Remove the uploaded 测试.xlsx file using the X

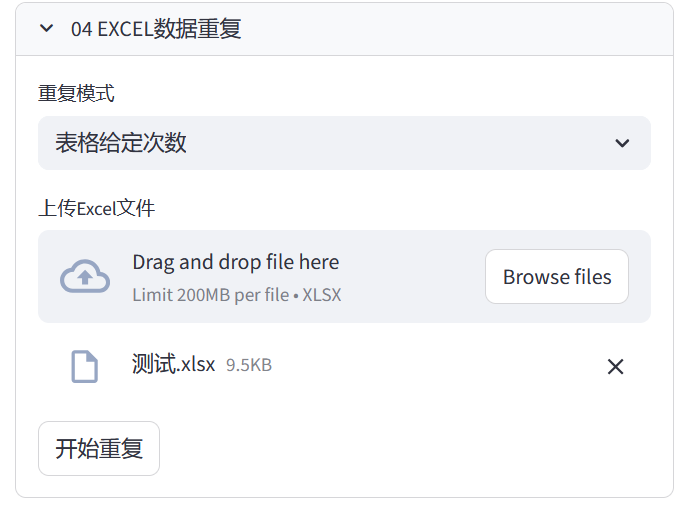tap(615, 367)
